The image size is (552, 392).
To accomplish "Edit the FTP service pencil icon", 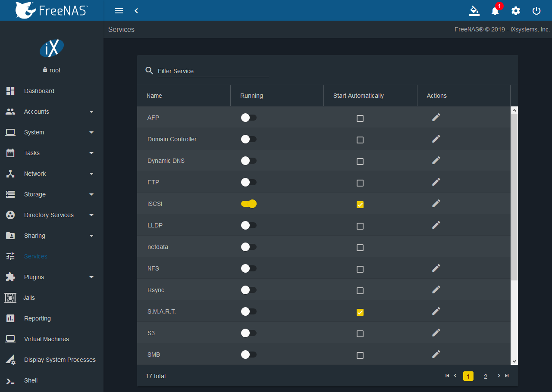I will tap(436, 182).
